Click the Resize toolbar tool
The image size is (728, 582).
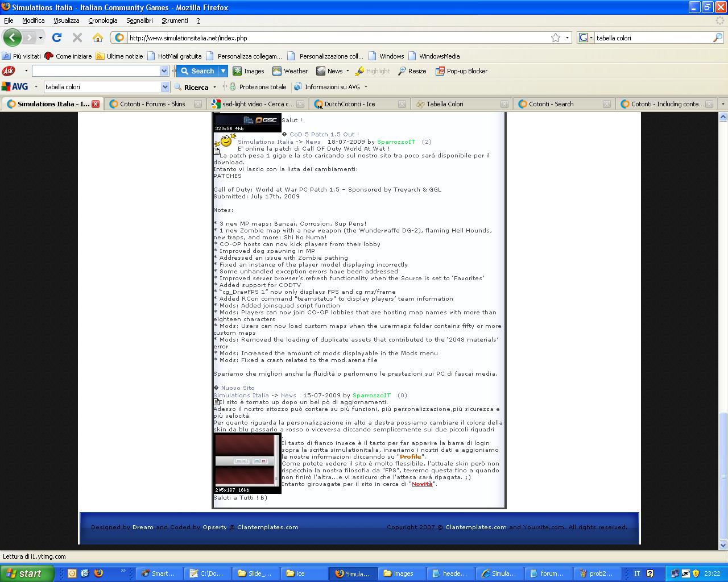pyautogui.click(x=412, y=71)
